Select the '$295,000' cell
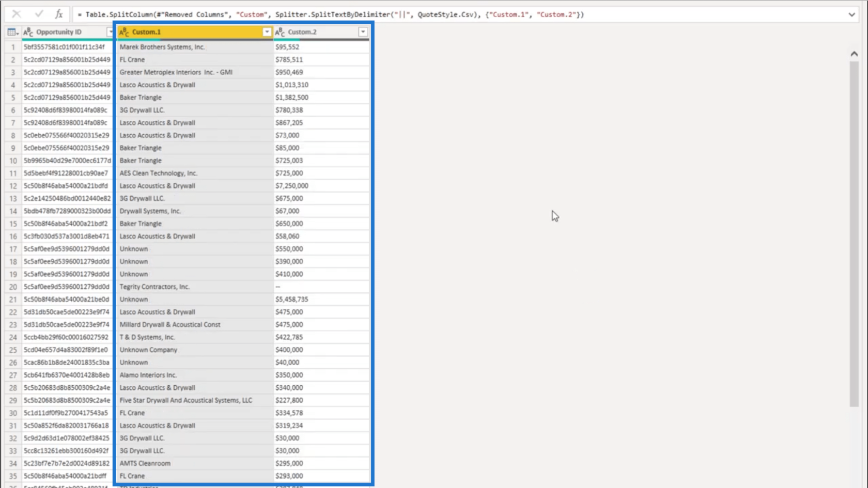 (321, 463)
